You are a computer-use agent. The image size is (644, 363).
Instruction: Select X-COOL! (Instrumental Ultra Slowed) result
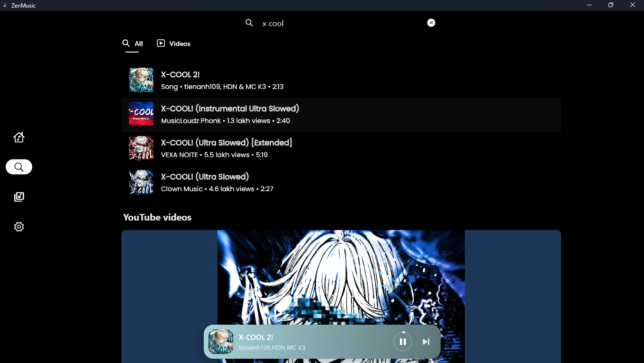point(341,115)
